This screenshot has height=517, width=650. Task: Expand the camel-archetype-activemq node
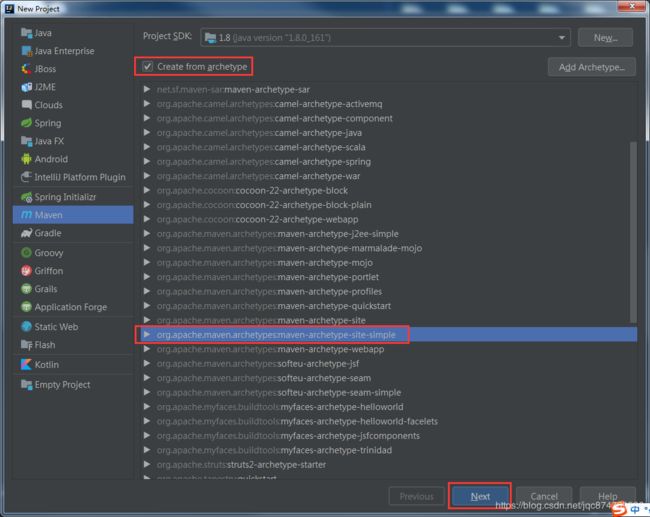(x=147, y=104)
